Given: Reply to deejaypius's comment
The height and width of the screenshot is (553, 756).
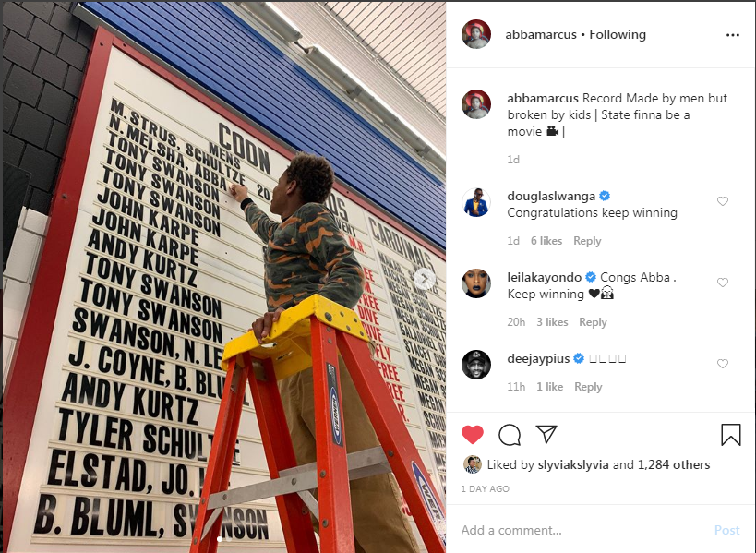Looking at the screenshot, I should (x=588, y=387).
